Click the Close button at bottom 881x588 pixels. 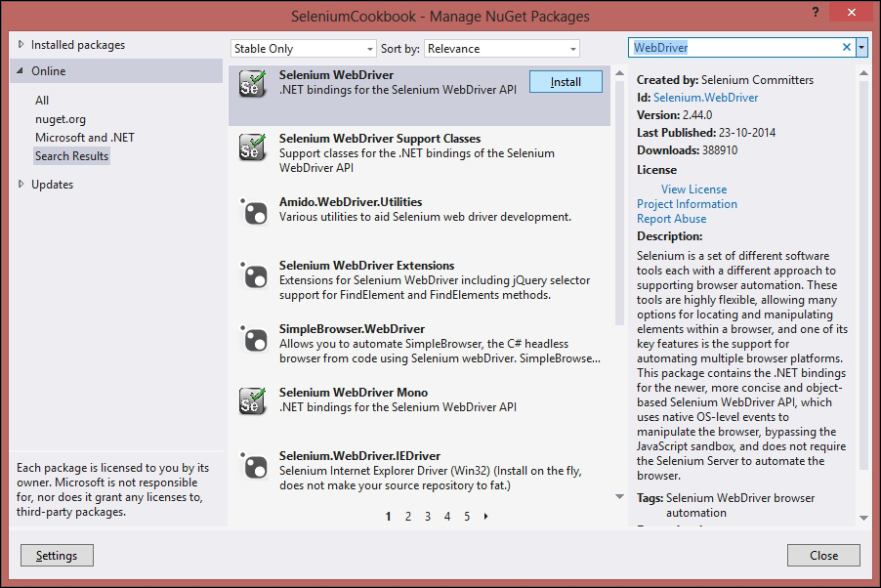point(823,556)
